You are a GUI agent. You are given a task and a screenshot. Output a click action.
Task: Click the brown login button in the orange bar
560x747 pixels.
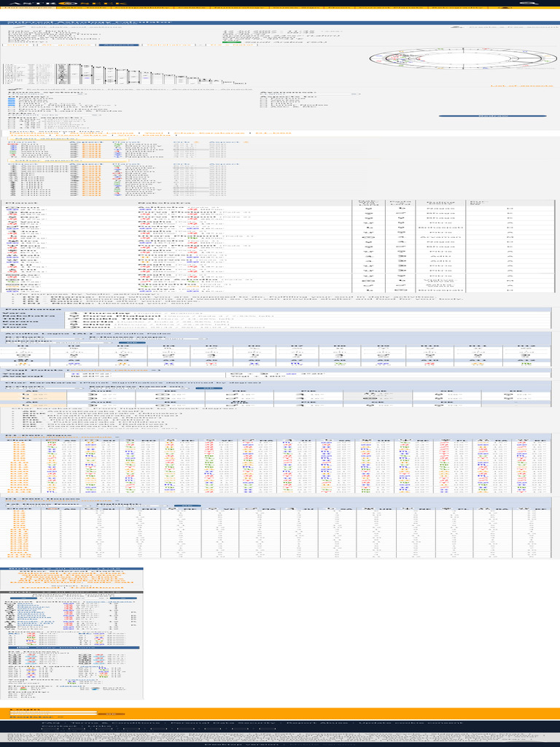tap(112, 713)
